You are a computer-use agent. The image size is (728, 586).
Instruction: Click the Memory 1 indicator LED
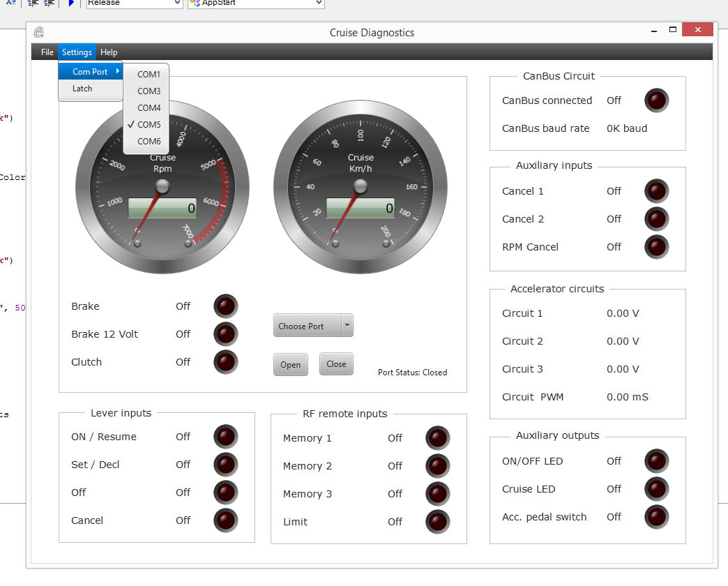point(438,438)
